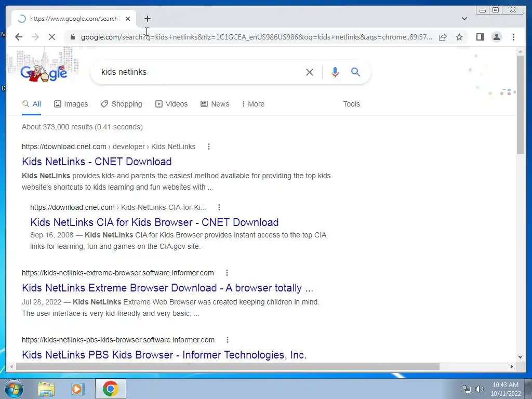Share this page icon in address bar
The width and height of the screenshot is (532, 399).
coord(443,37)
